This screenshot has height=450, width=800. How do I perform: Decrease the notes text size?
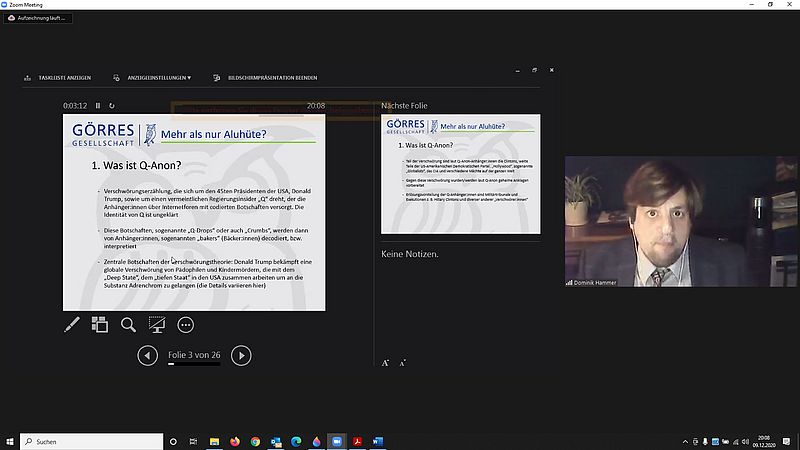point(402,362)
